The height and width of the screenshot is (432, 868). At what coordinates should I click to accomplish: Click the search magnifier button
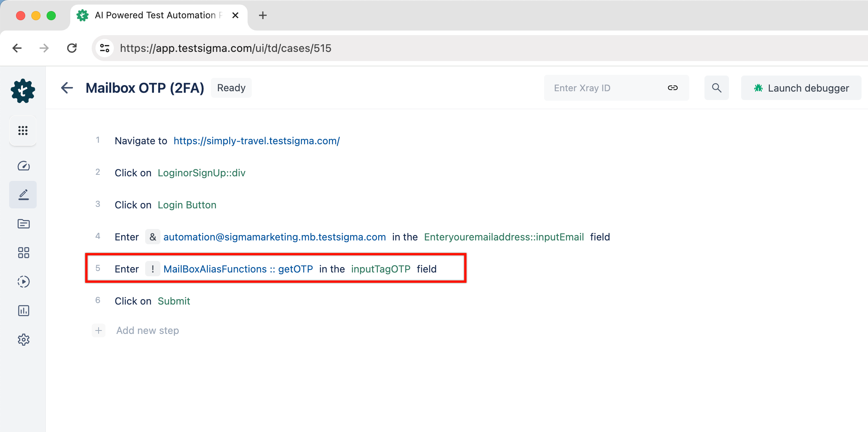click(717, 88)
